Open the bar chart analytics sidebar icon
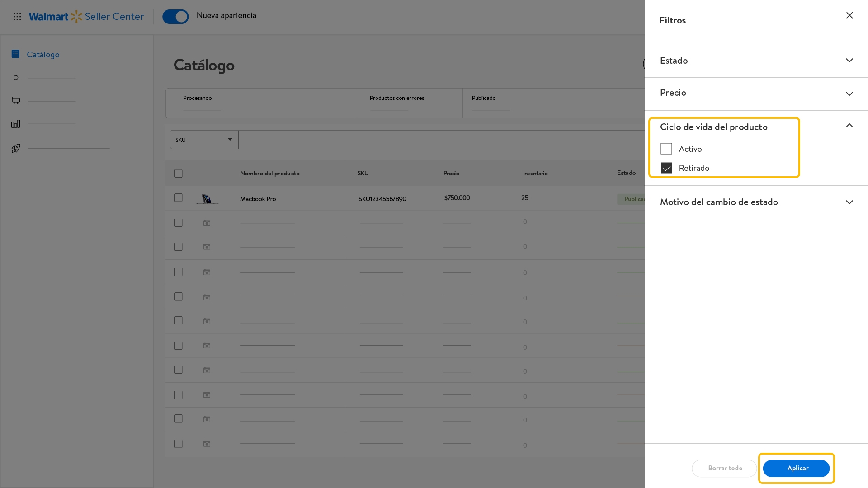The width and height of the screenshot is (868, 488). point(15,124)
